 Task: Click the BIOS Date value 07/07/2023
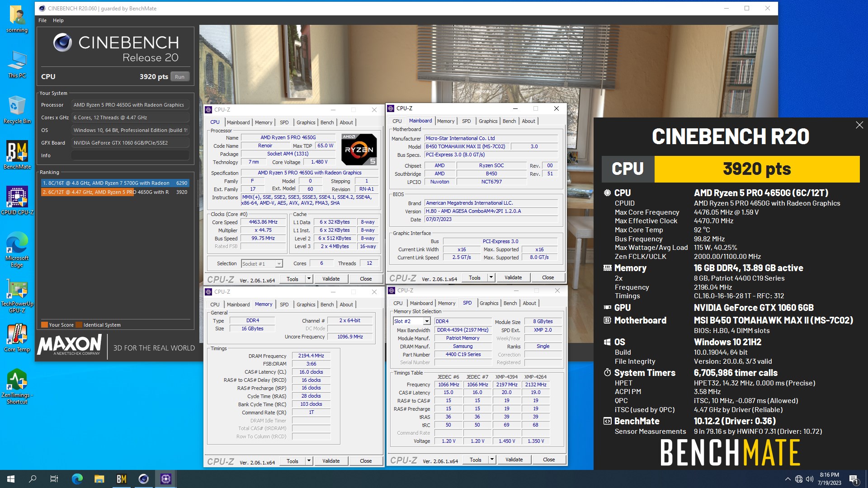click(x=491, y=220)
